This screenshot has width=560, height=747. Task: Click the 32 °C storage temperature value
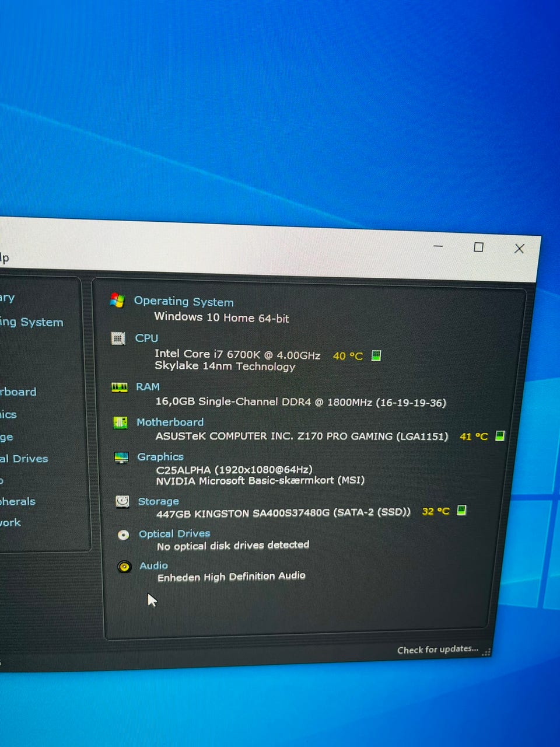[436, 511]
